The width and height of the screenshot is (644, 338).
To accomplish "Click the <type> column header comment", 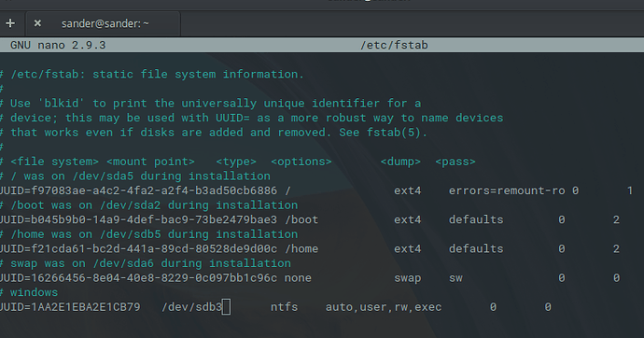I will (x=236, y=162).
